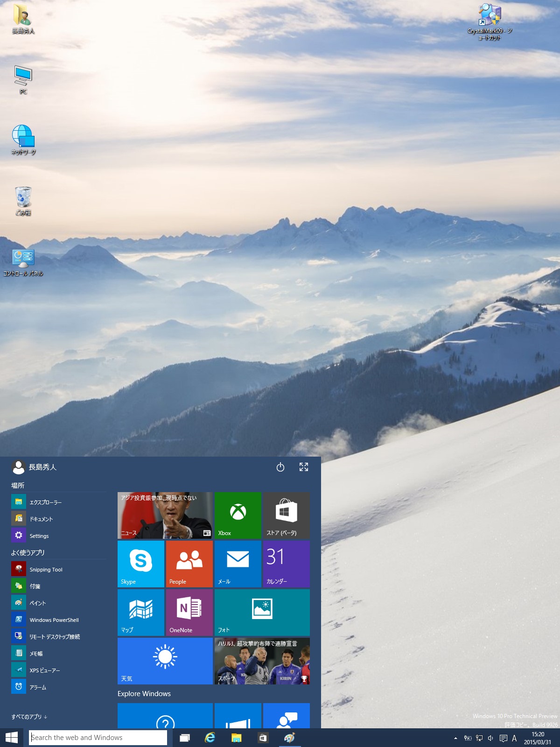Open Task View from the taskbar
560x747 pixels.
(185, 738)
